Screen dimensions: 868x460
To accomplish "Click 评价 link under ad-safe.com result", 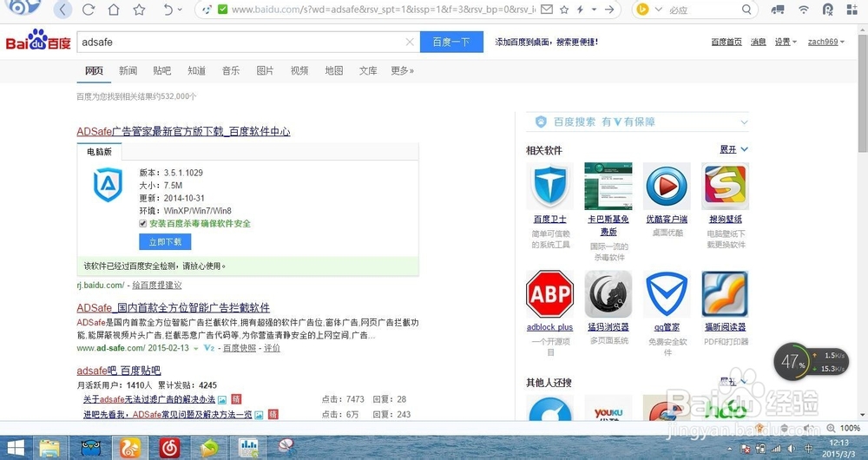I will 272,348.
